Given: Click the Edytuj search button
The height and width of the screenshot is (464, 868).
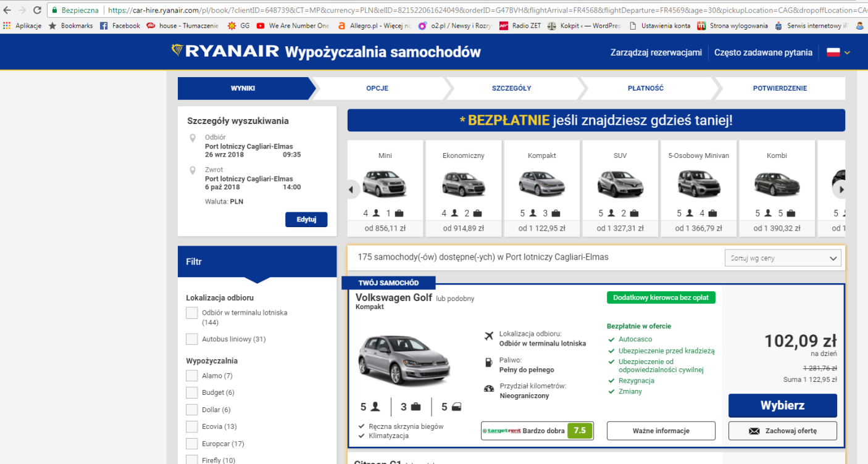Looking at the screenshot, I should click(x=306, y=220).
